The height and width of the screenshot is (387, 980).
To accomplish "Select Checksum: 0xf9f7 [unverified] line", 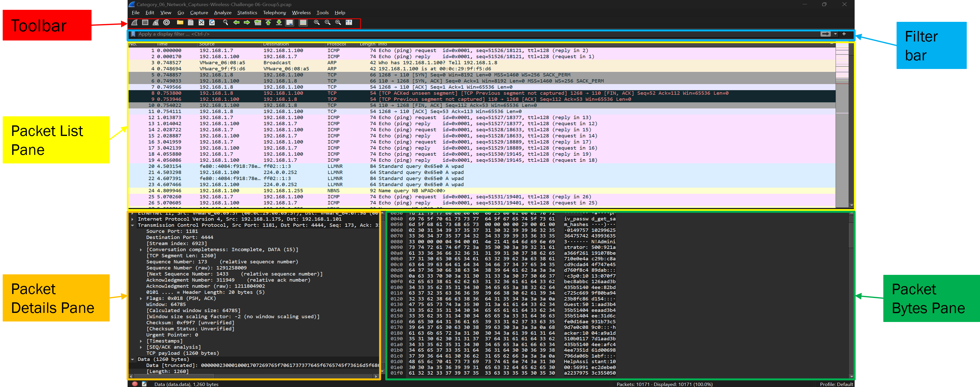I will pyautogui.click(x=190, y=323).
